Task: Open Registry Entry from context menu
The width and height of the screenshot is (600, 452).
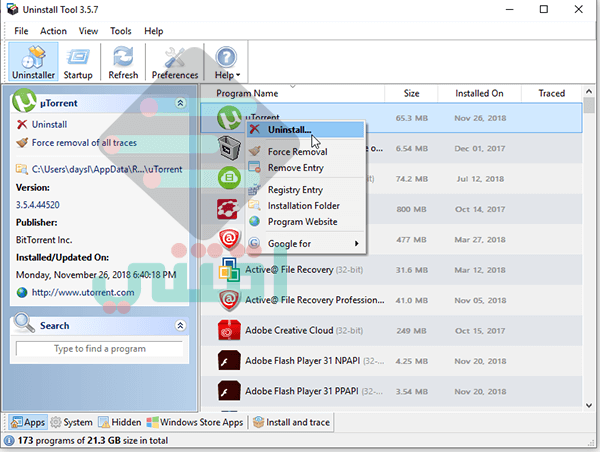Action: (305, 189)
